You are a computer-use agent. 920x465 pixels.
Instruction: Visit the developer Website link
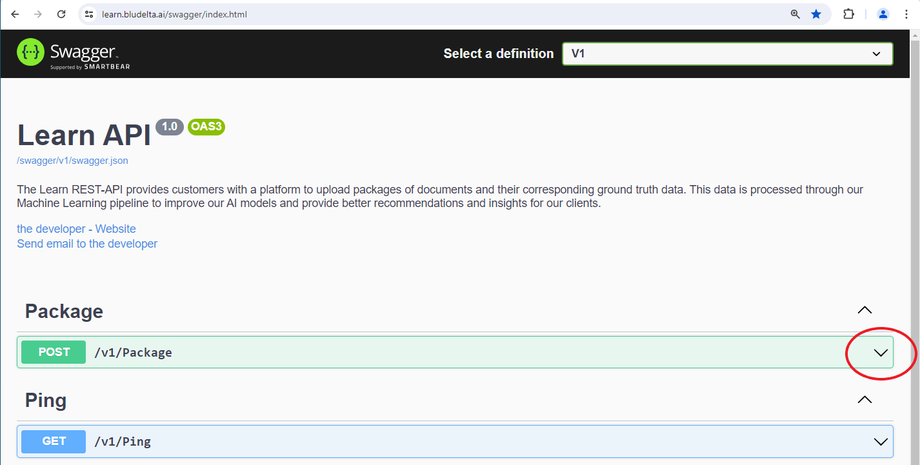76,229
